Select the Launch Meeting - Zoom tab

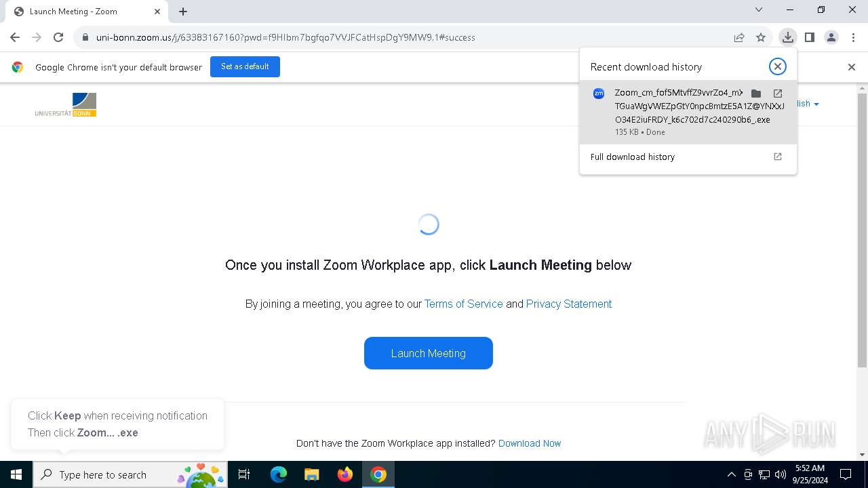tap(87, 12)
